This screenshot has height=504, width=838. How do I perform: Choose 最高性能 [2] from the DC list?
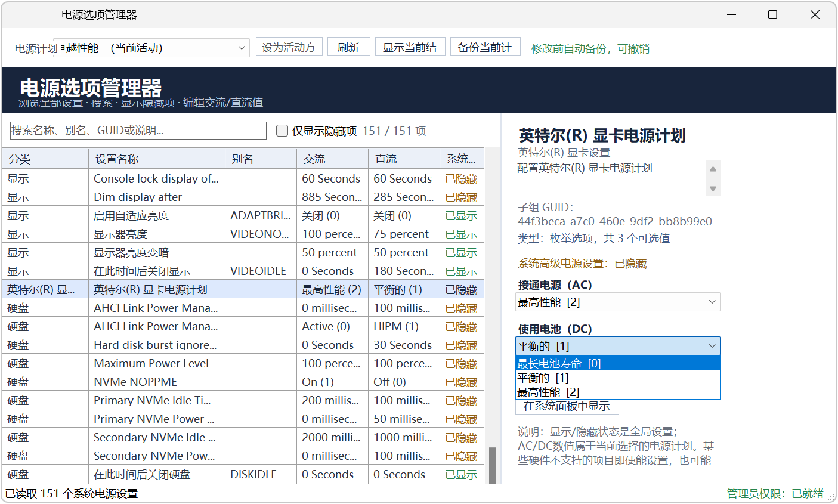[x=617, y=392]
